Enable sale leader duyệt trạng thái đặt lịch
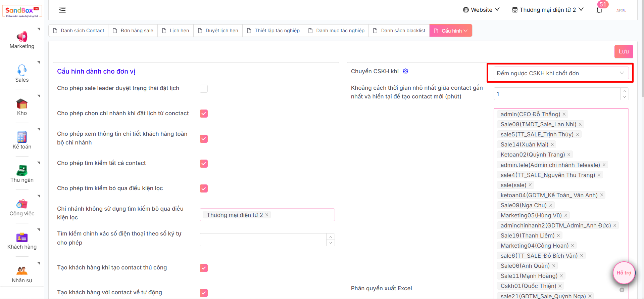The image size is (644, 299). [204, 89]
